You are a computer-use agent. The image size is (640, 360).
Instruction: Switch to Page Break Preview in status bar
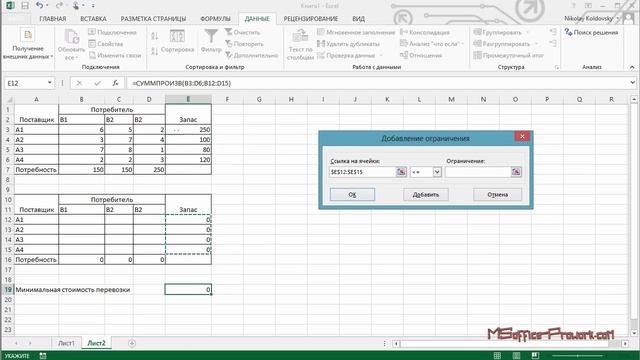click(x=535, y=356)
